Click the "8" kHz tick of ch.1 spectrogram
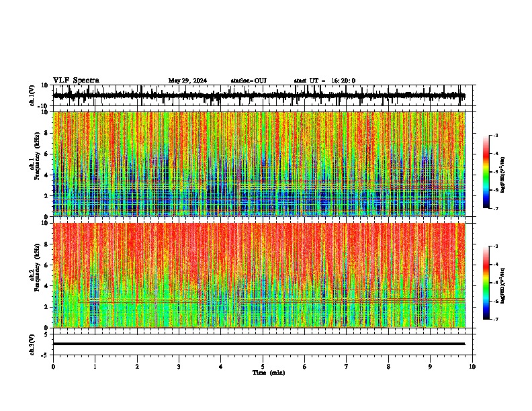The image size is (532, 411). (46, 133)
